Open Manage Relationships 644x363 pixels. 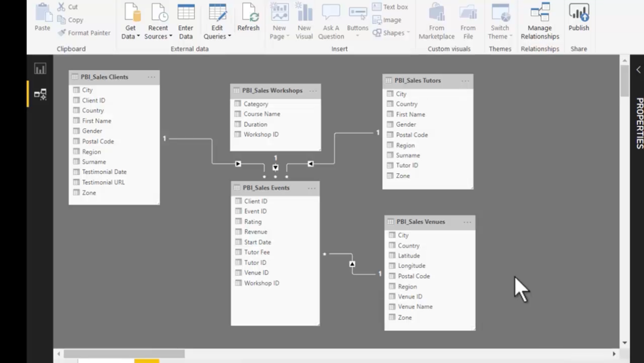[x=539, y=21]
